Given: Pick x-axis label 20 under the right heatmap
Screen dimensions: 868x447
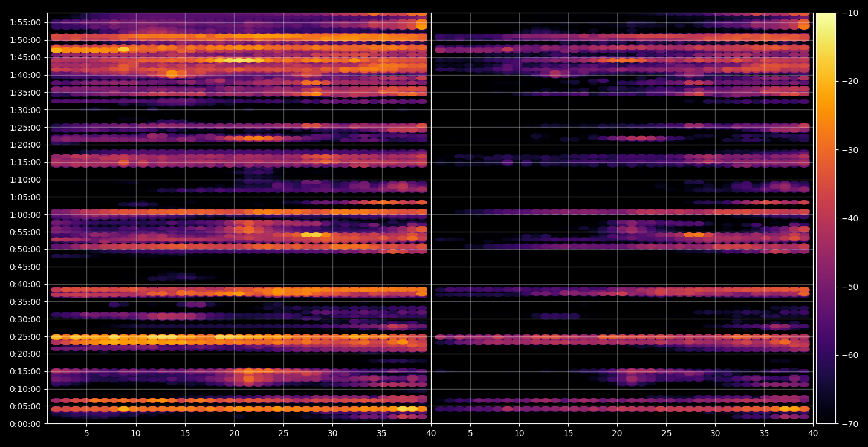Looking at the screenshot, I should (617, 434).
